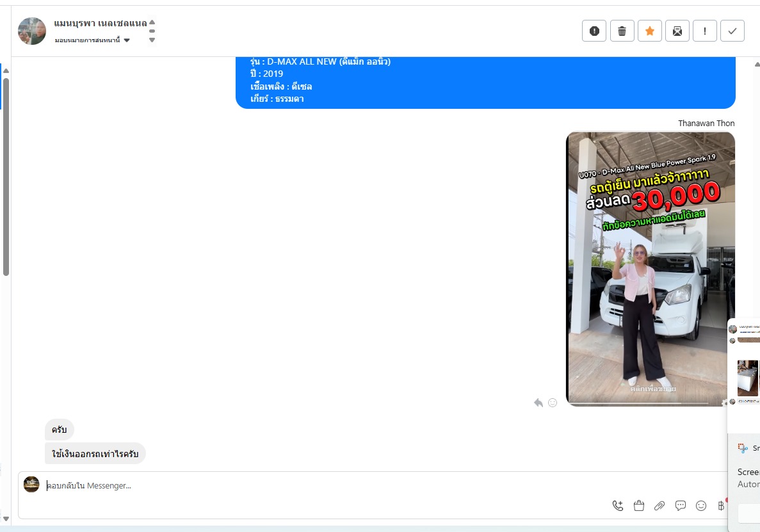The image size is (760, 532).
Task: Mark conversation unread with envelope icon
Action: [x=677, y=31]
